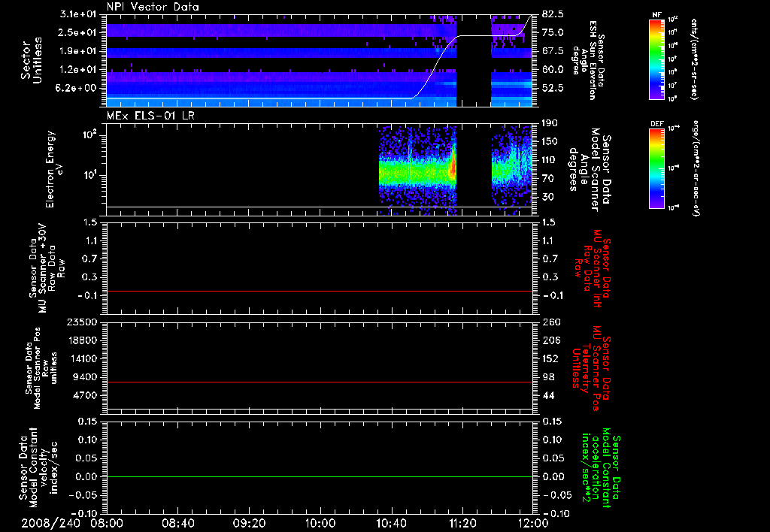
Task: Select the 10:00 time axis label
Action: [x=320, y=521]
